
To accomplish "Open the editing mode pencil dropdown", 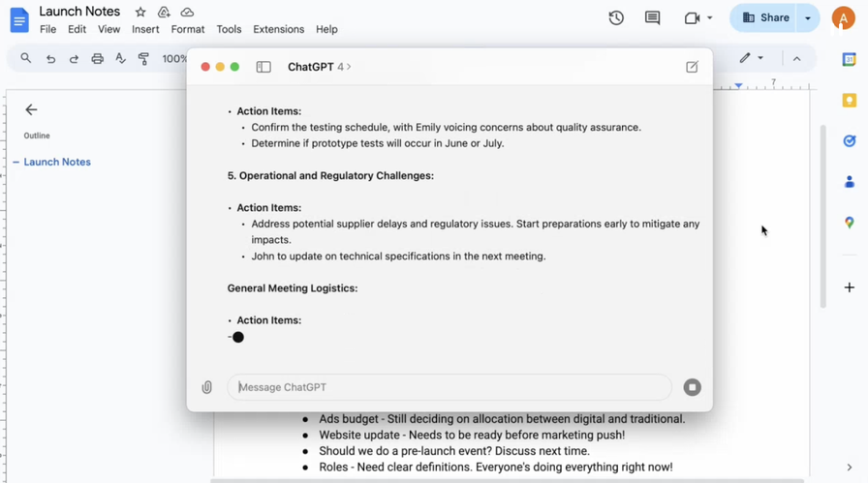I will [x=751, y=59].
